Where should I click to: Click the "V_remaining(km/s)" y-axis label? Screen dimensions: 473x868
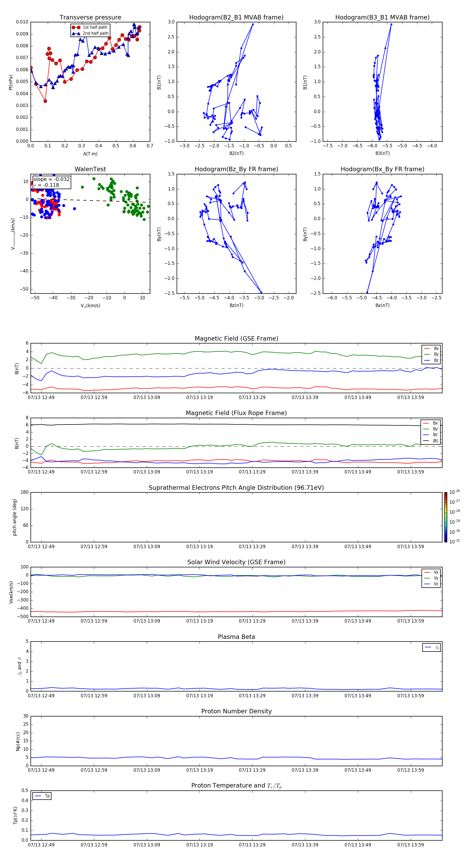pos(13,234)
